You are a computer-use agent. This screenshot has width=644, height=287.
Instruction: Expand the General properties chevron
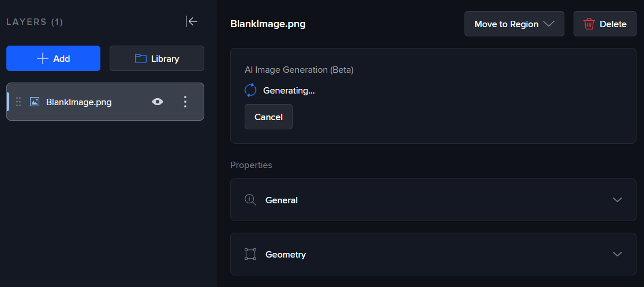click(617, 200)
